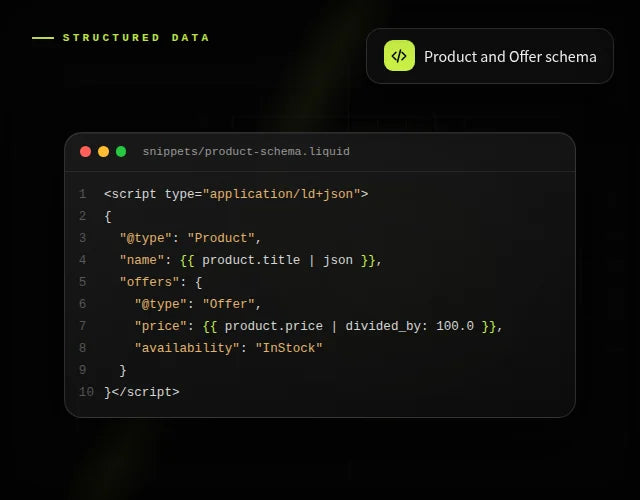Click the closing </script> tag

(x=145, y=392)
